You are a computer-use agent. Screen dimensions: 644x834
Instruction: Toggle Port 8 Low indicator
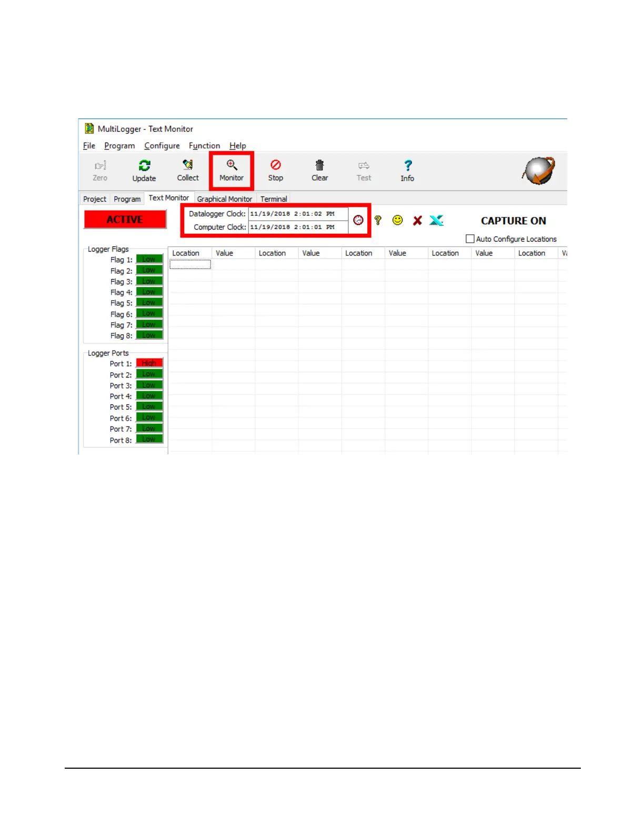149,440
